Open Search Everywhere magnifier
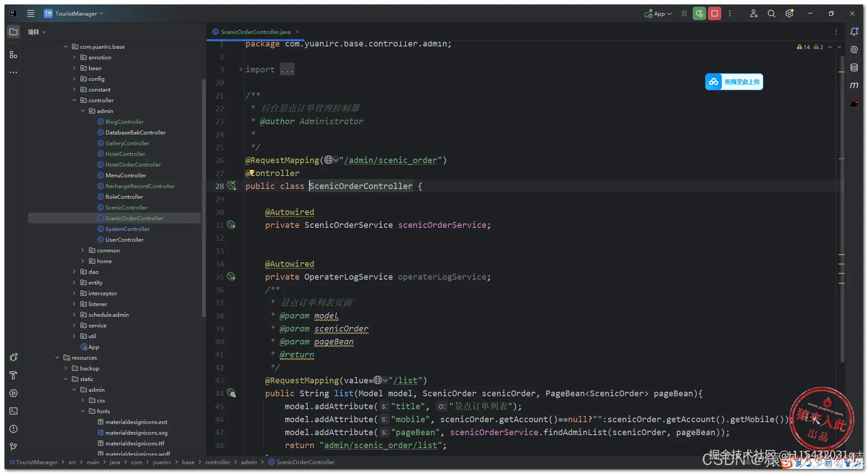The height and width of the screenshot is (474, 868). pos(771,13)
